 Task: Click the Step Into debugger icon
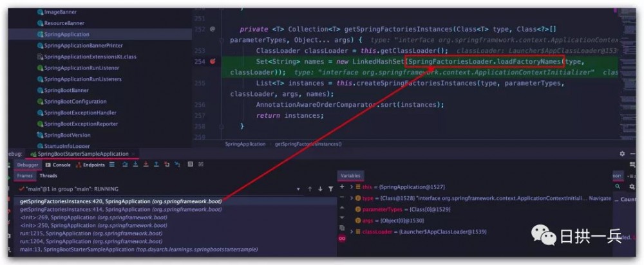click(x=135, y=165)
